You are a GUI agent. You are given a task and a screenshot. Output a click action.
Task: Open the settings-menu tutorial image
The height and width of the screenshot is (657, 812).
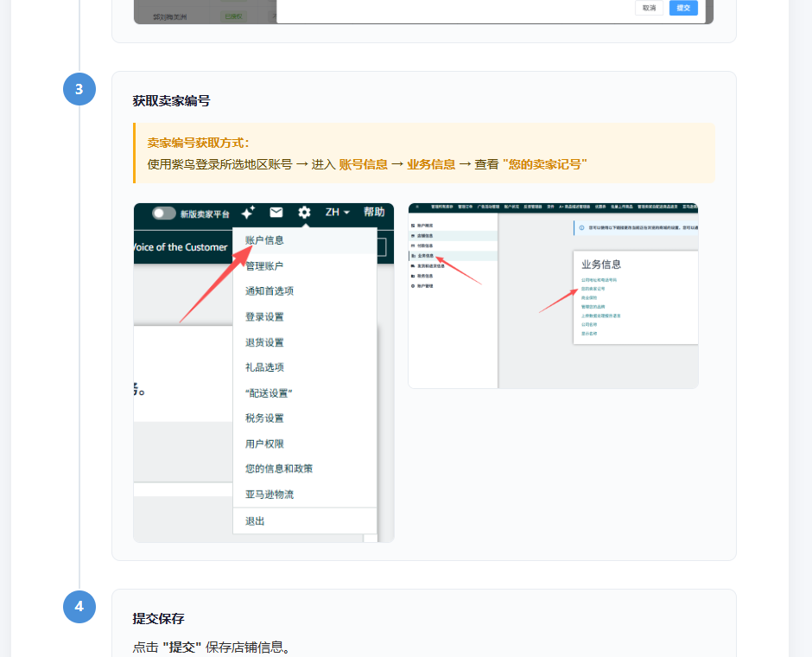263,373
